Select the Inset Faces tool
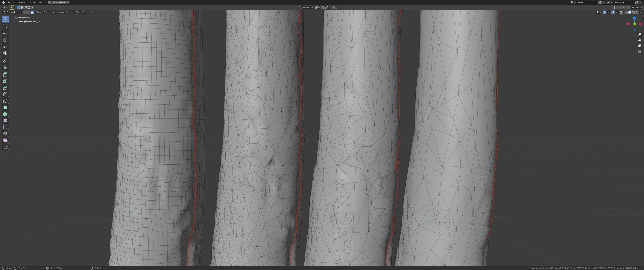 point(5,81)
